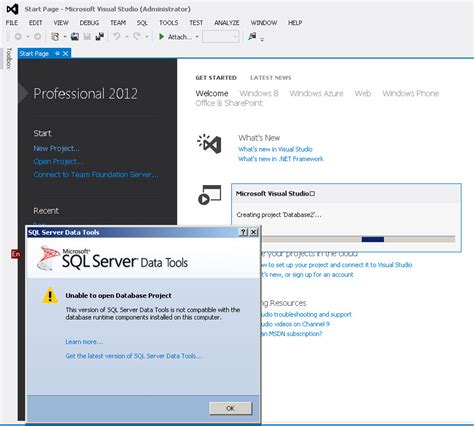Screen dimensions: 474x426
Task: Open the SQL menu
Action: [x=142, y=23]
